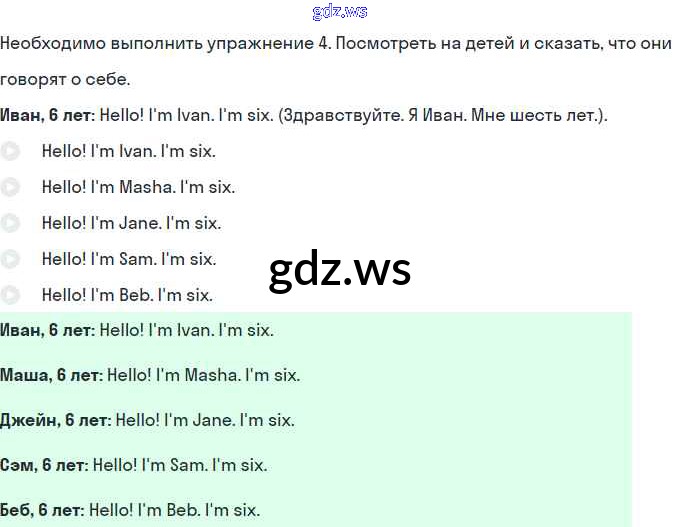Click the "Маша, 6 лет" answer line
Screen dimensions: 680x527
150,375
